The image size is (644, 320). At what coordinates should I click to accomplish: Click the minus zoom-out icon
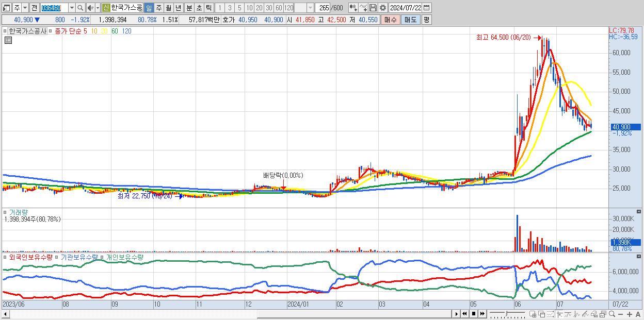[621, 314]
